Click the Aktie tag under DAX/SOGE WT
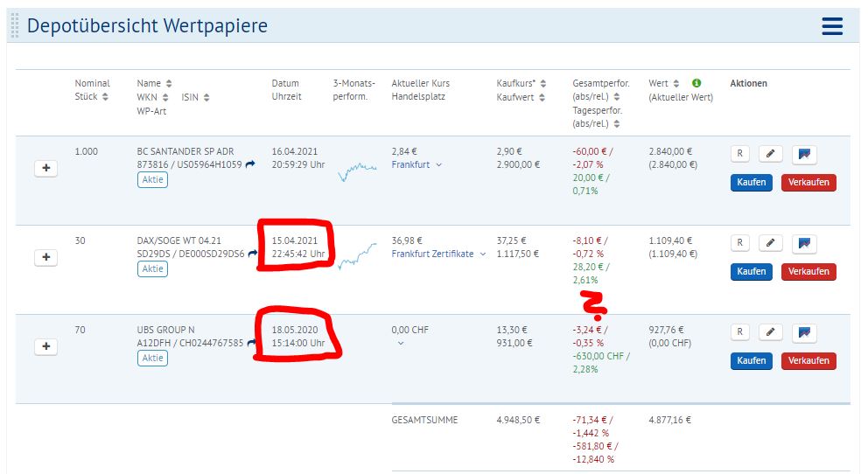Viewport: 868px width, 474px height. [x=152, y=268]
